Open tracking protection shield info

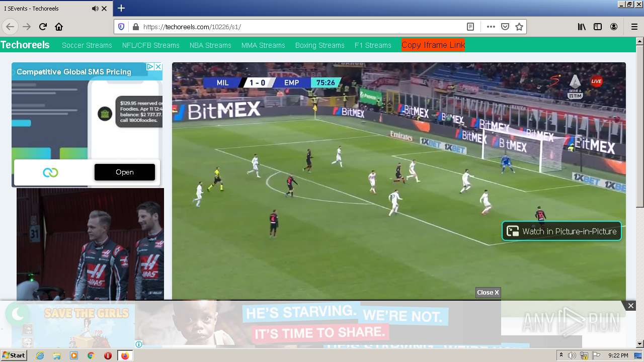click(x=121, y=27)
